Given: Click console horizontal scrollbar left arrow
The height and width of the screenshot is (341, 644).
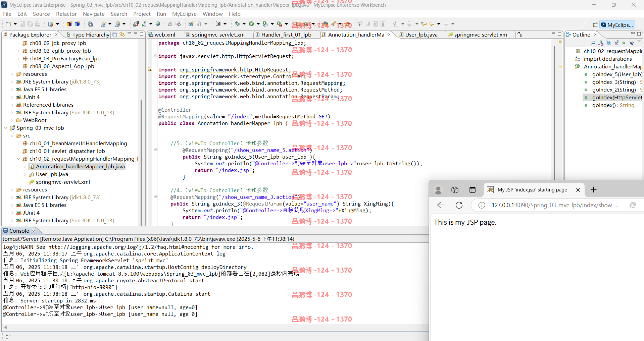Looking at the screenshot, I should (5, 327).
